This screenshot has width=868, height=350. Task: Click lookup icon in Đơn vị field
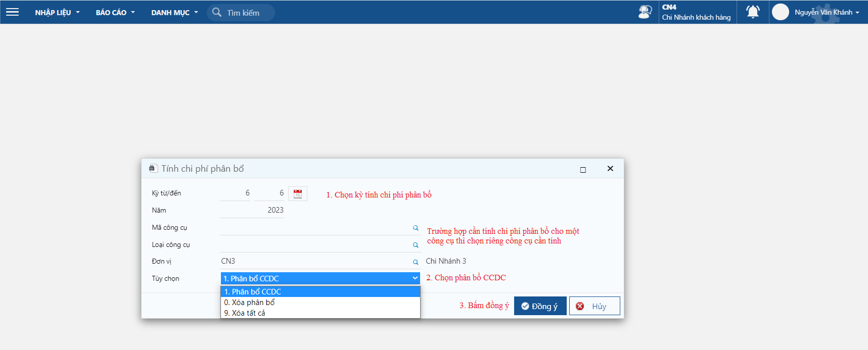416,262
